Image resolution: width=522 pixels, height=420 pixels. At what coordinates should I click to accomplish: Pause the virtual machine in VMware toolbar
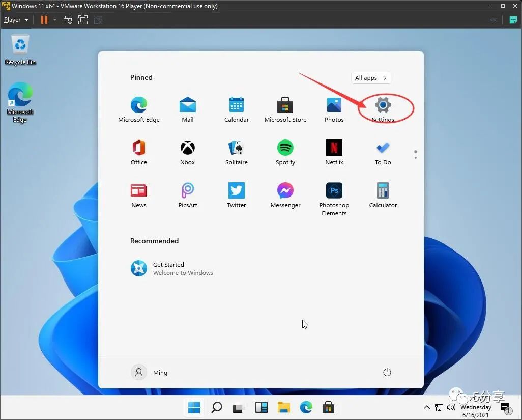tap(44, 20)
